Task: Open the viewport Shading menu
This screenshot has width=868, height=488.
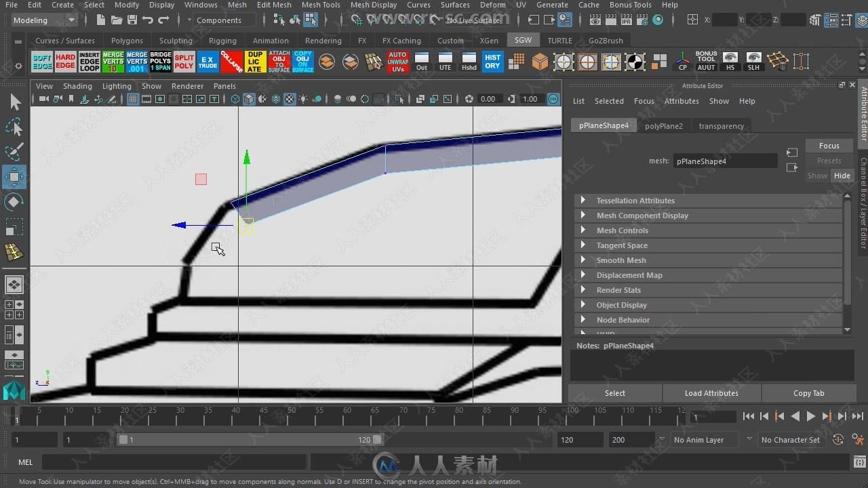Action: (x=77, y=86)
